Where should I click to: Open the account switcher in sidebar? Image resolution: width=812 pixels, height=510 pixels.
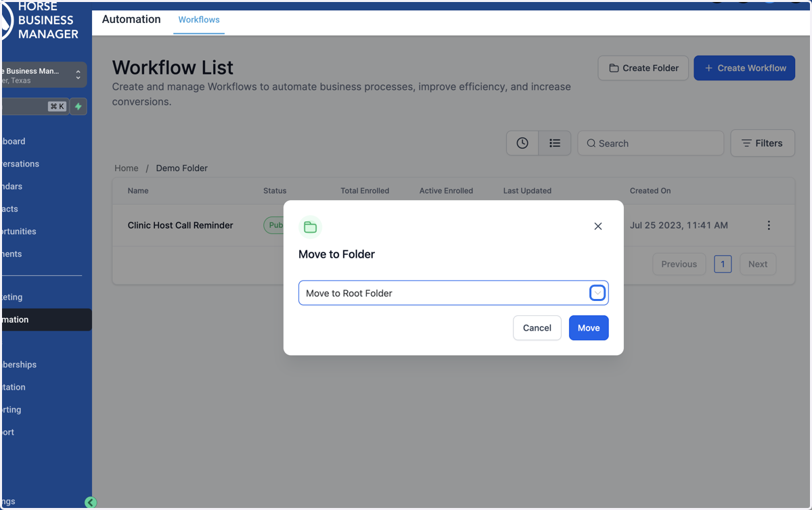pyautogui.click(x=43, y=75)
